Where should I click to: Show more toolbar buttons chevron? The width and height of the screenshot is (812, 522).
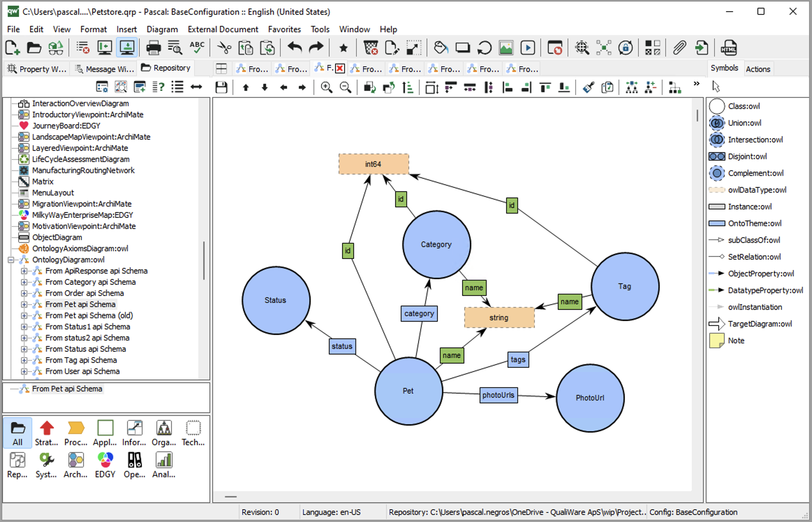pyautogui.click(x=696, y=83)
